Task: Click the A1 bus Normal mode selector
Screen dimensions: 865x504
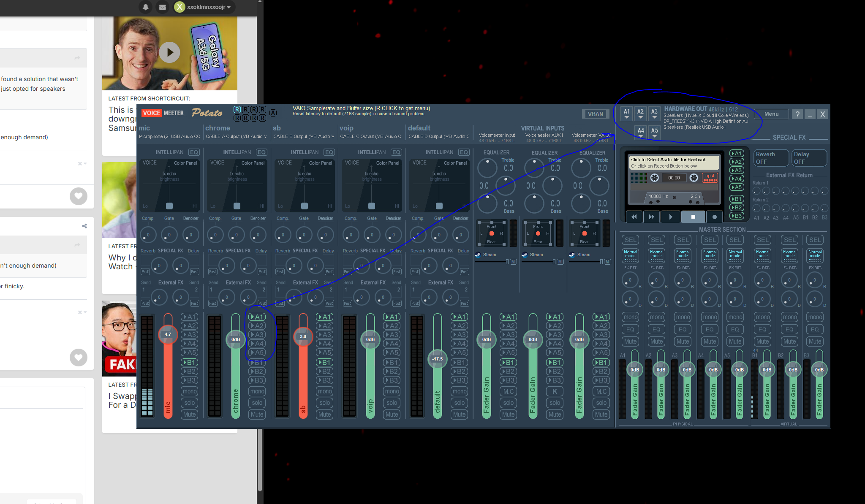Action: click(631, 256)
